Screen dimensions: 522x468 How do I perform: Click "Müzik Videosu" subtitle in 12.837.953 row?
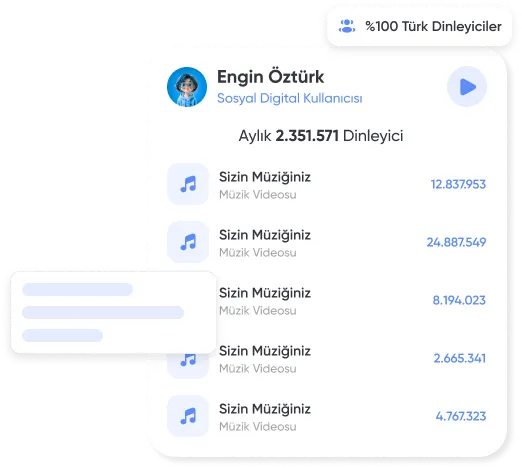tap(257, 195)
